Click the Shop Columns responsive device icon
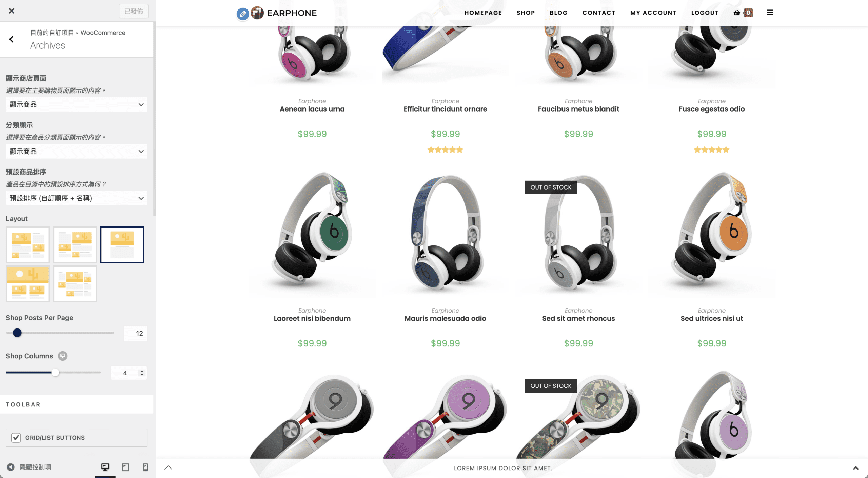868x478 pixels. (62, 356)
